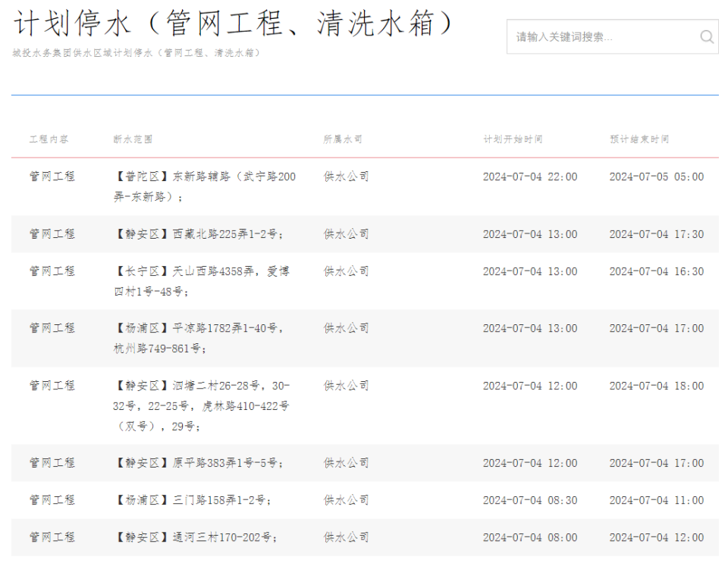
Task: Click end time 2024-07-05 05:00
Action: pyautogui.click(x=657, y=177)
